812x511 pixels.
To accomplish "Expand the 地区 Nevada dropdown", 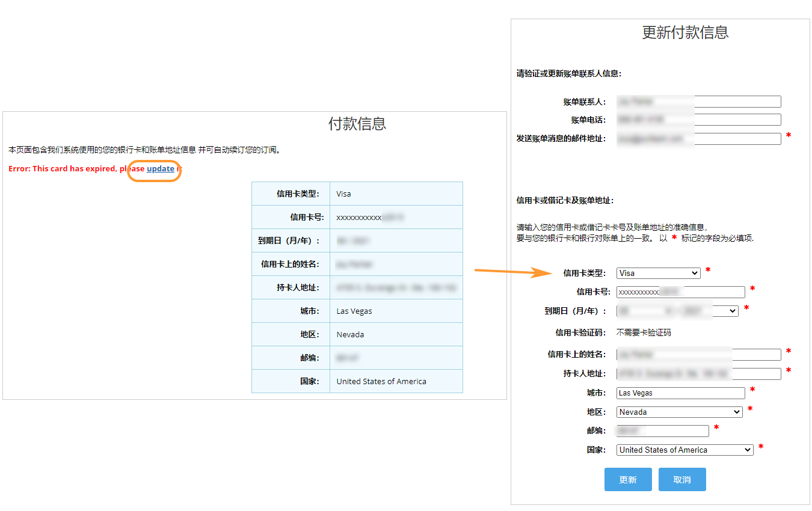I will pos(680,412).
